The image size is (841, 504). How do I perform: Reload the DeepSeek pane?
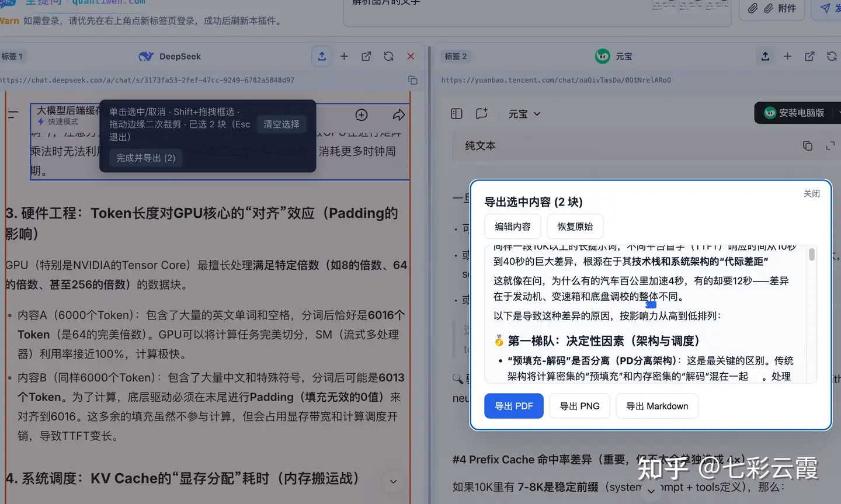coord(388,56)
